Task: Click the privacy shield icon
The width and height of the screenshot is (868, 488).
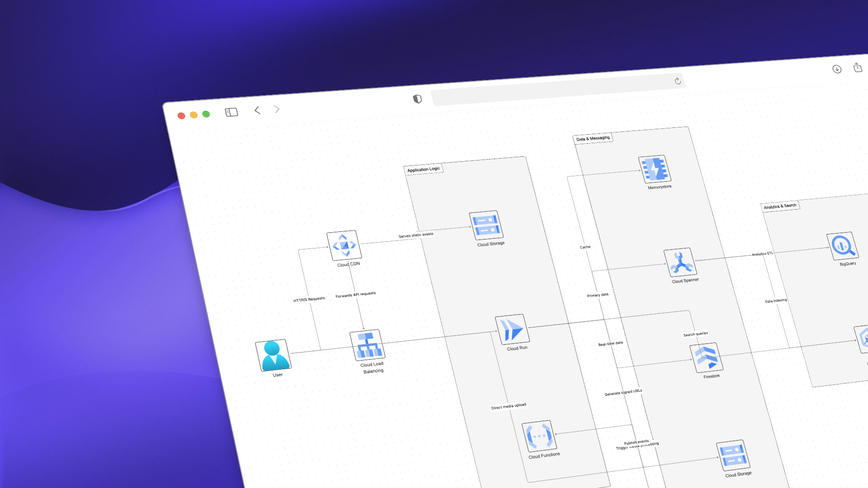Action: pos(417,99)
